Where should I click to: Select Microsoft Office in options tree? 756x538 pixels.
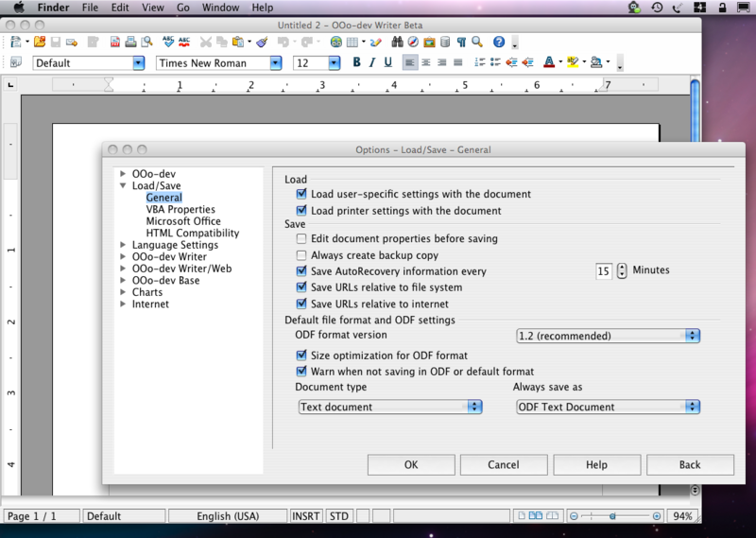(x=183, y=221)
